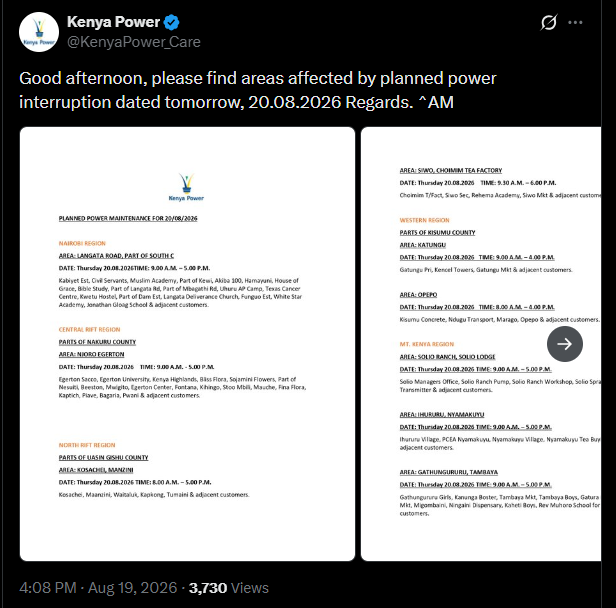
Task: Click Planned Power Maintenance heading in document
Action: coord(128,218)
